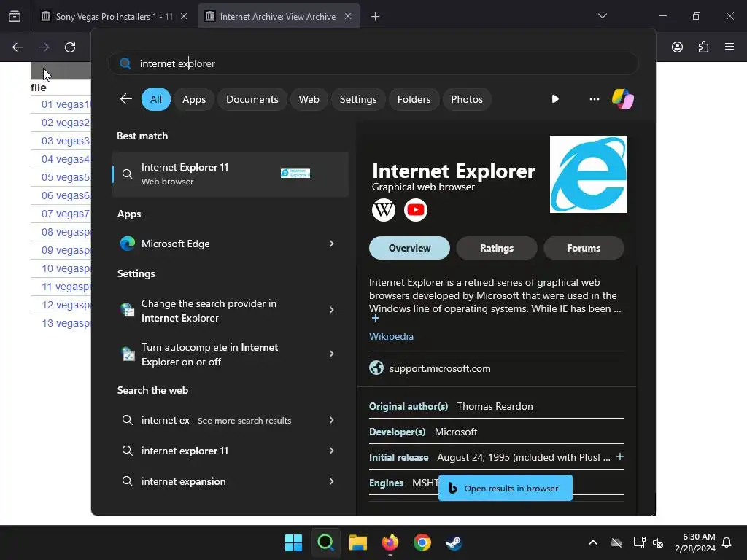
Task: Expand Initial release details plus
Action: pyautogui.click(x=620, y=456)
